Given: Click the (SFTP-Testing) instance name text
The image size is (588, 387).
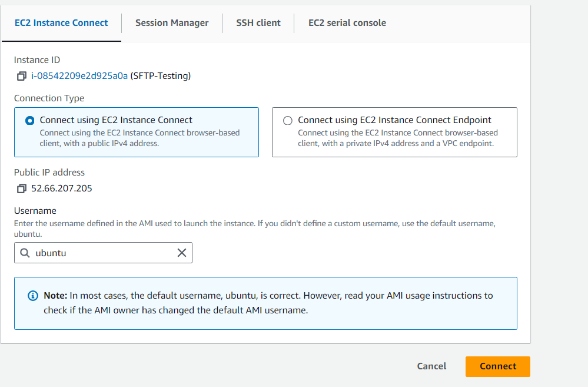Looking at the screenshot, I should click(161, 76).
